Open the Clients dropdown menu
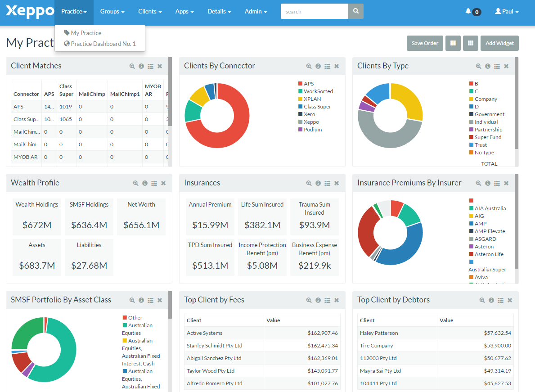 coord(150,12)
